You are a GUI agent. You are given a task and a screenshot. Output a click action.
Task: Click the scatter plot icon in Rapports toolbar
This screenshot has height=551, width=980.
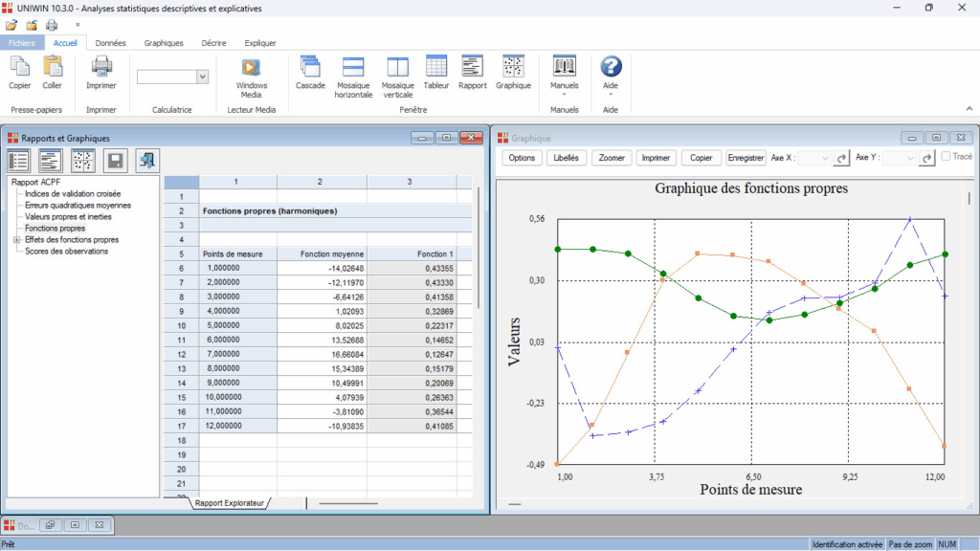tap(83, 161)
